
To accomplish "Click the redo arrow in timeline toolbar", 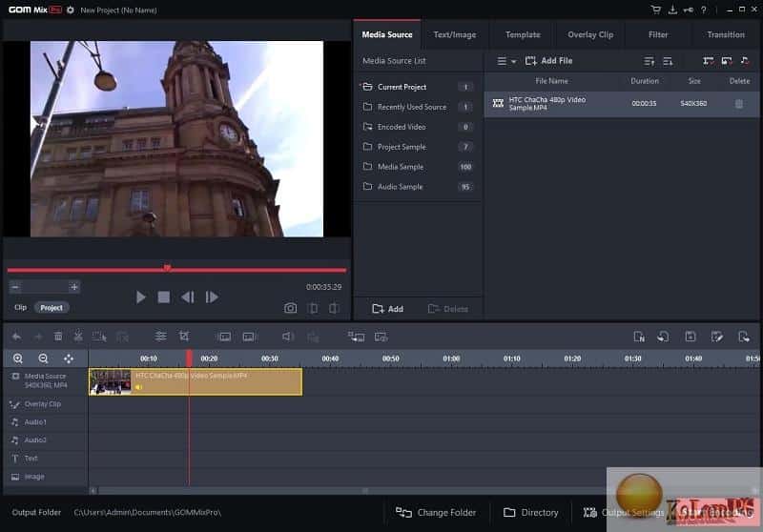I will click(x=38, y=337).
